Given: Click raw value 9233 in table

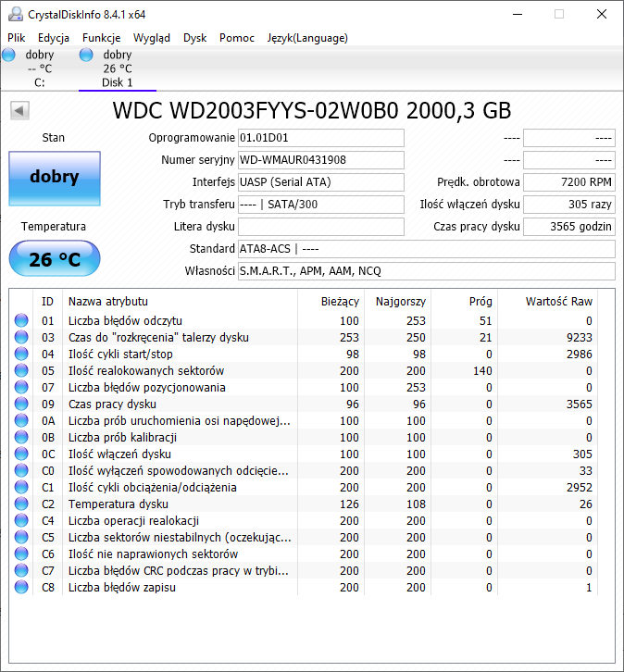Looking at the screenshot, I should point(580,338).
